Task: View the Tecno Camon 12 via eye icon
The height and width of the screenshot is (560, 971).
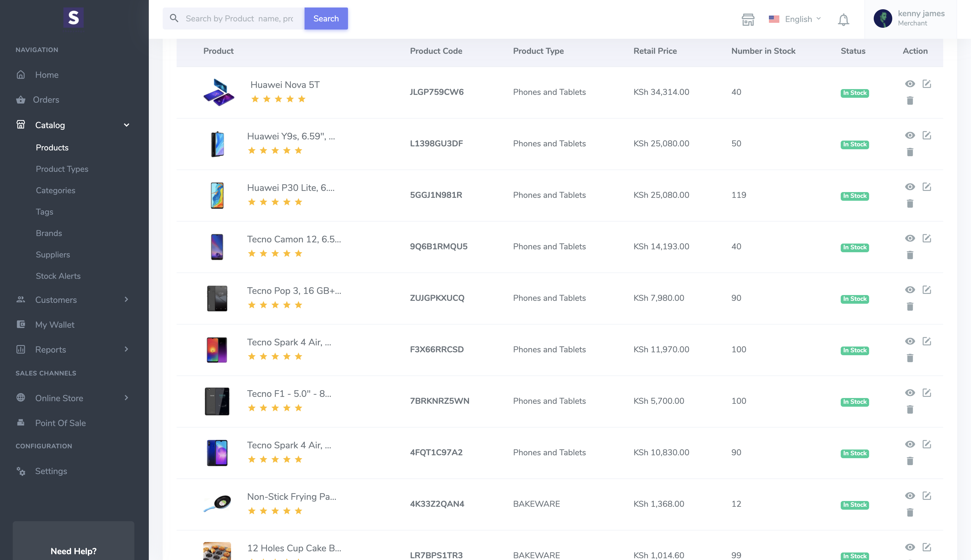Action: (910, 238)
